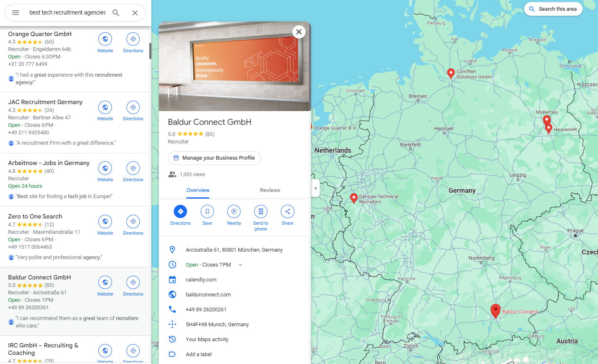The image size is (598, 364).
Task: Close the Baldur Connect detail card
Action: click(x=299, y=32)
